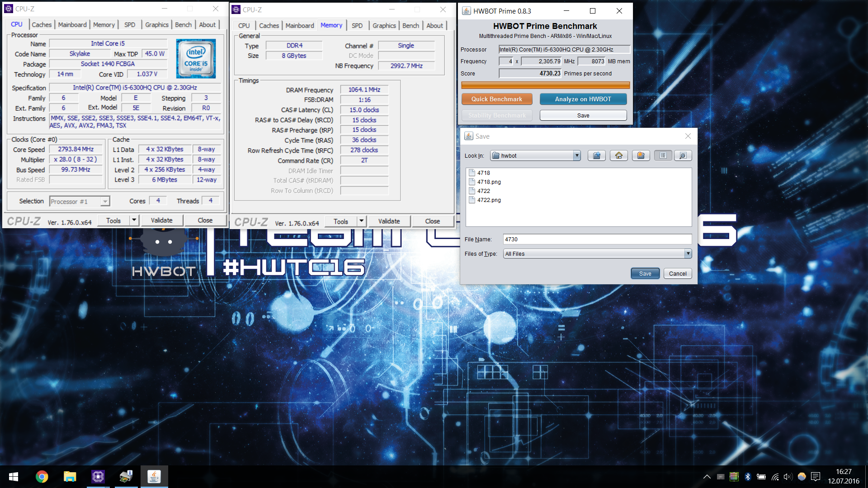The width and height of the screenshot is (868, 488).
Task: Click Intel Core i5 logo in CPU-Z
Action: point(196,58)
